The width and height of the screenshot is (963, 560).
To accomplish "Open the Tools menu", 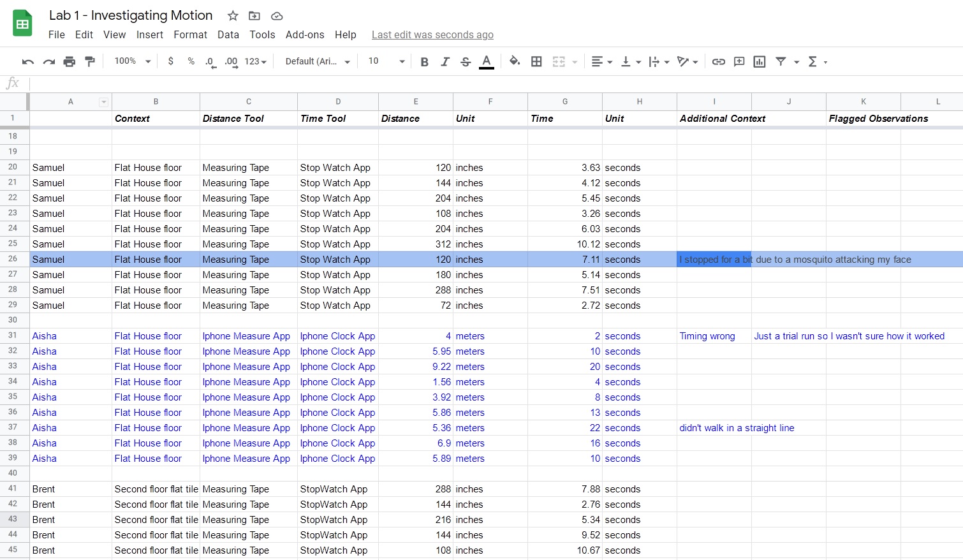I will [262, 35].
